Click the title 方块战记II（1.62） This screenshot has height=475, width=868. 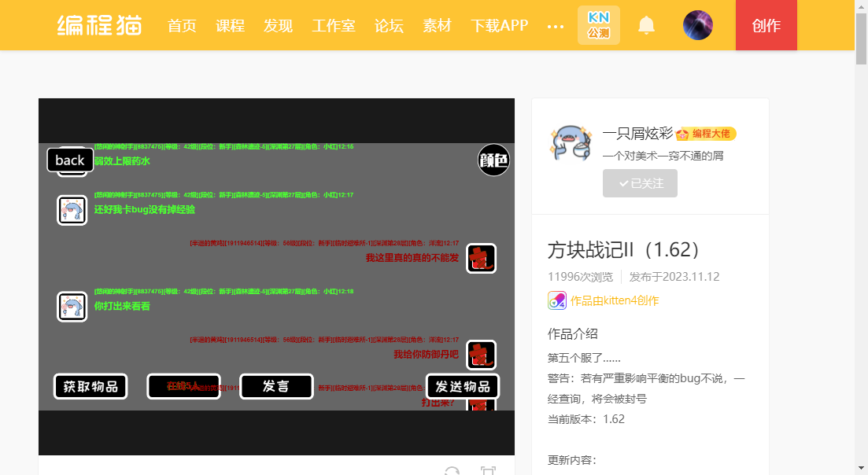tap(624, 250)
